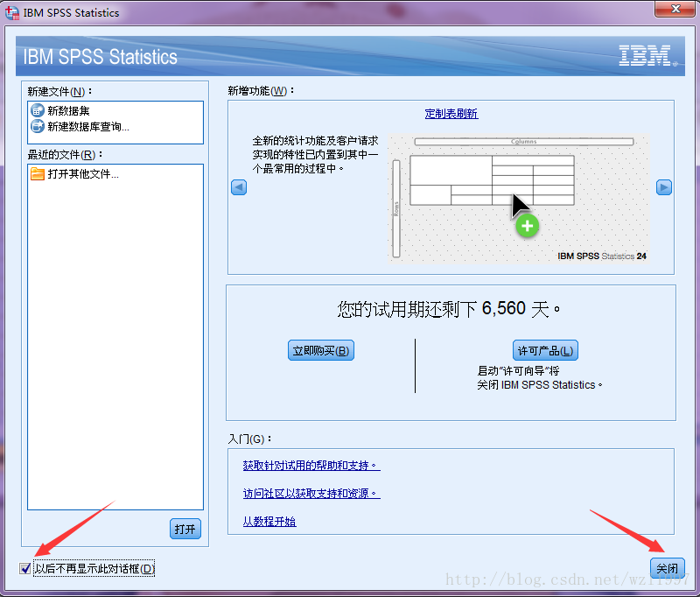Select 打开其他文件... list entry text

point(83,173)
